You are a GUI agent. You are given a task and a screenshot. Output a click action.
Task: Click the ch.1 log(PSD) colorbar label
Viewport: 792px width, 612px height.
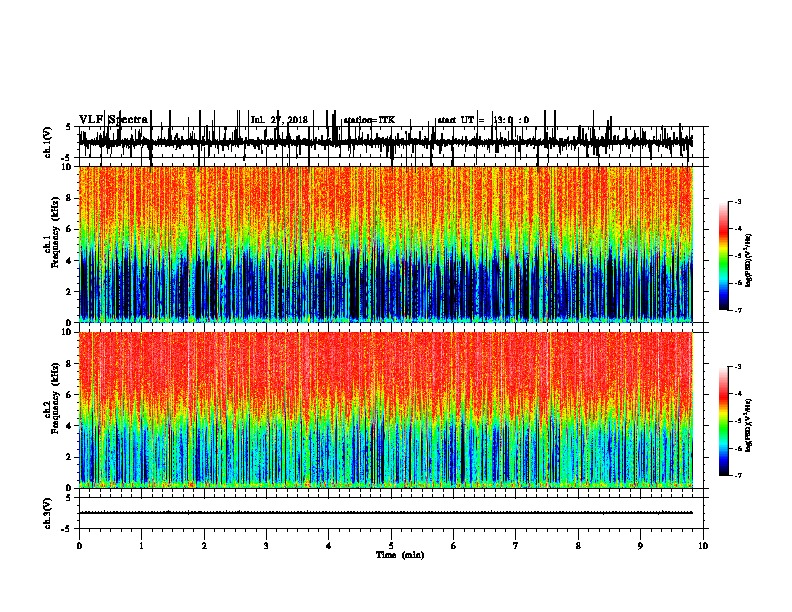pos(749,260)
